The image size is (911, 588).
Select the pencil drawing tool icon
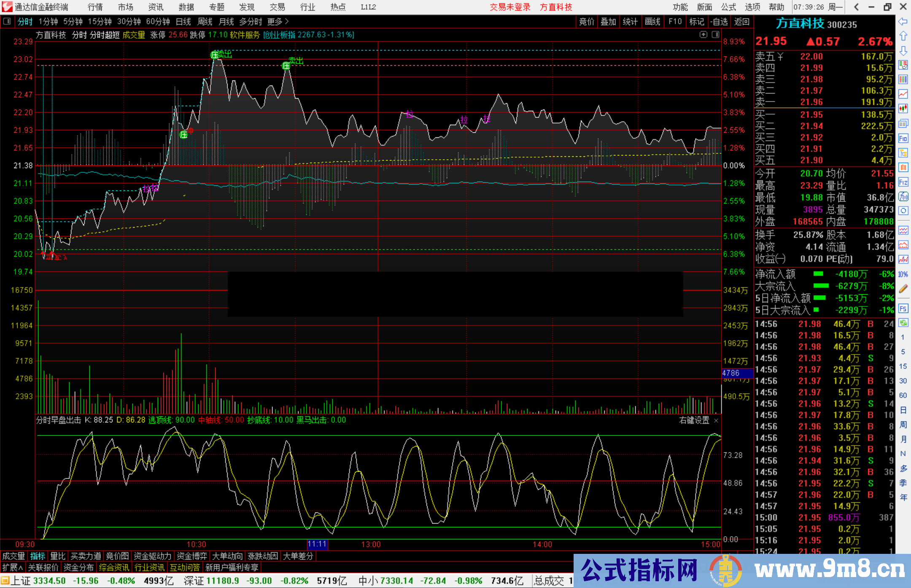point(903,289)
